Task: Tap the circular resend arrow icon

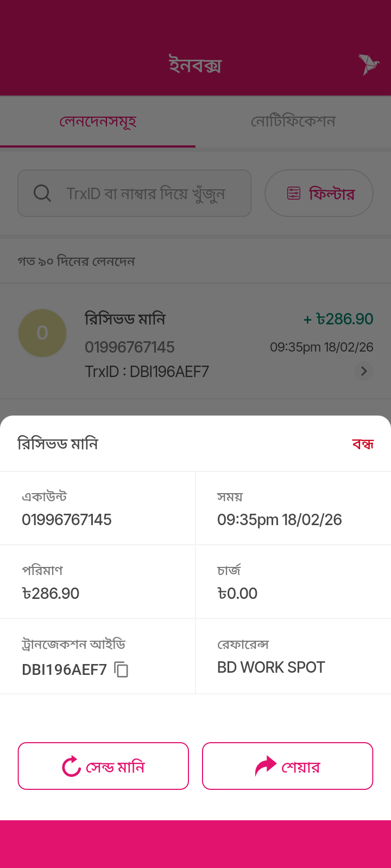Action: [71, 767]
